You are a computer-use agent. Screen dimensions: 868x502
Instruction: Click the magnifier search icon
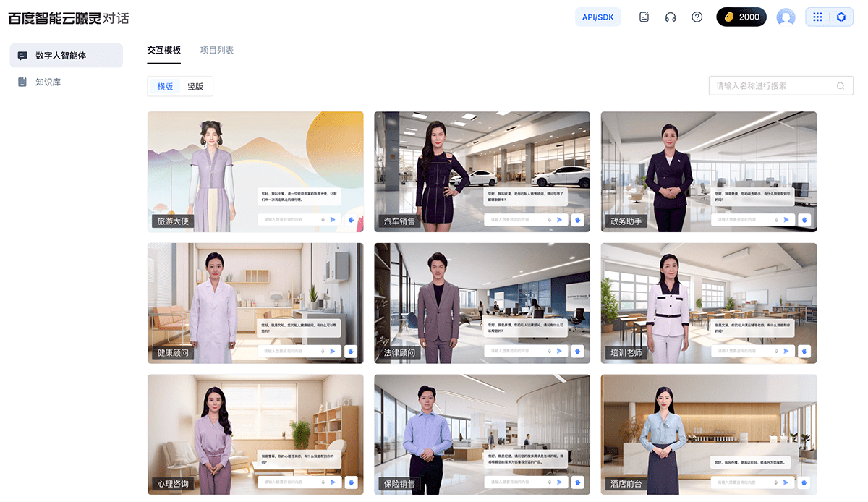click(x=841, y=86)
